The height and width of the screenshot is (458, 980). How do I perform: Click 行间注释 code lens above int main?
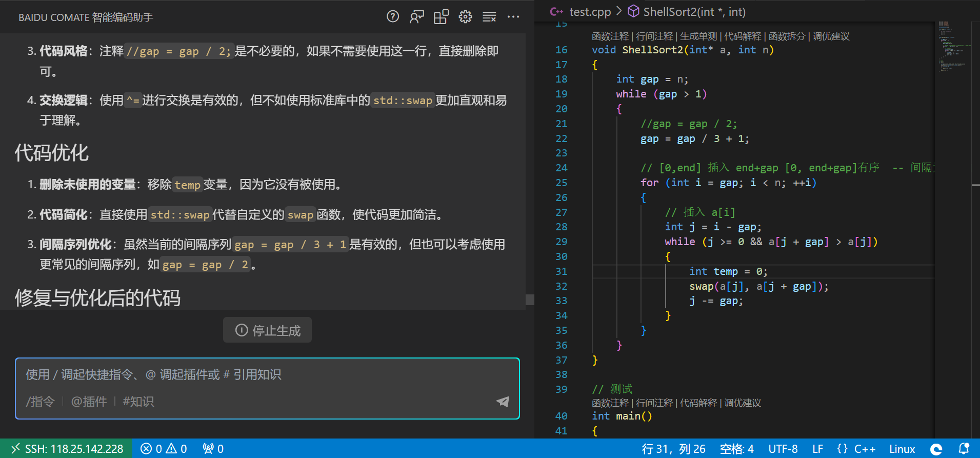point(654,403)
